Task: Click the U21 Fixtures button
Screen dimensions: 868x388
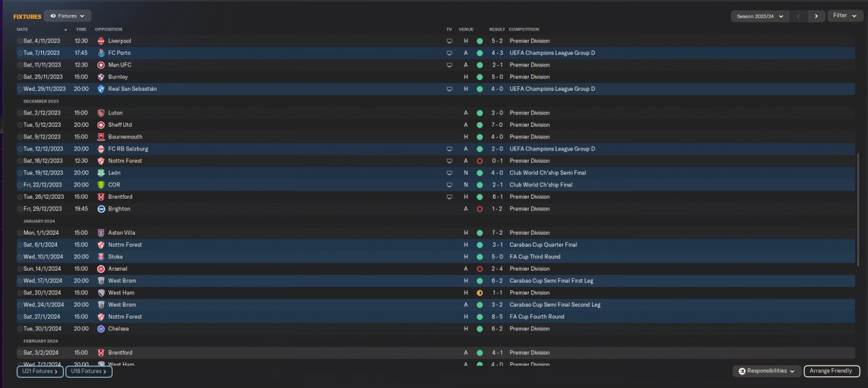Action: (x=40, y=371)
